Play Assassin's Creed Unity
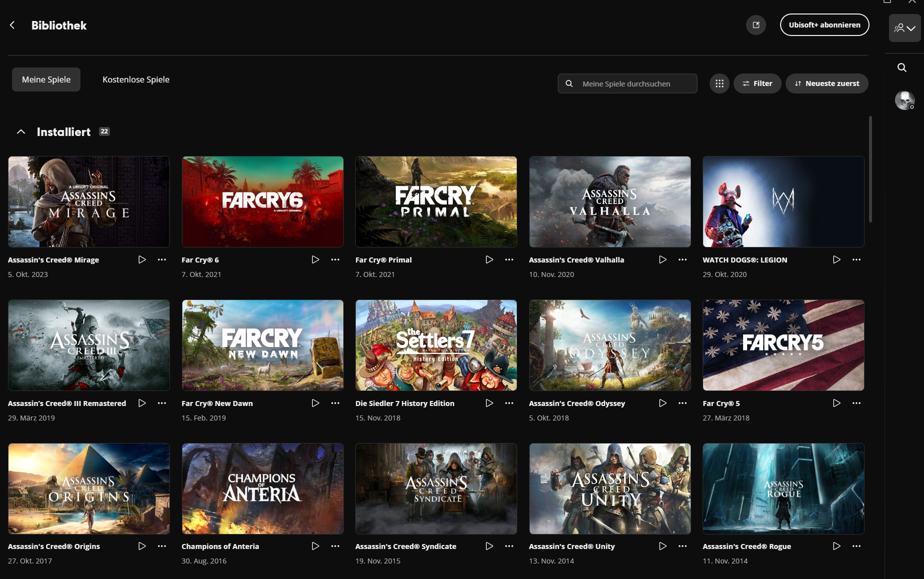The image size is (924, 579). (663, 546)
